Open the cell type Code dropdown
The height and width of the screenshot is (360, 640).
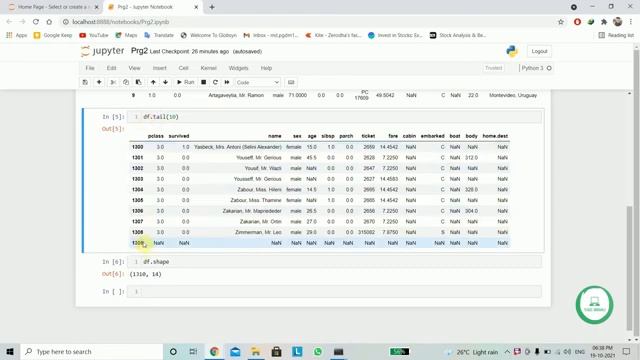258,82
